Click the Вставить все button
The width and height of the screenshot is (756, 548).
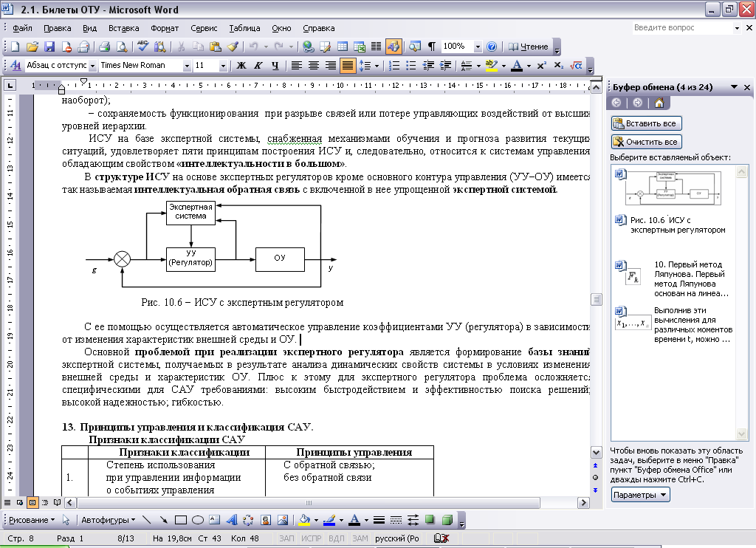[x=646, y=123]
